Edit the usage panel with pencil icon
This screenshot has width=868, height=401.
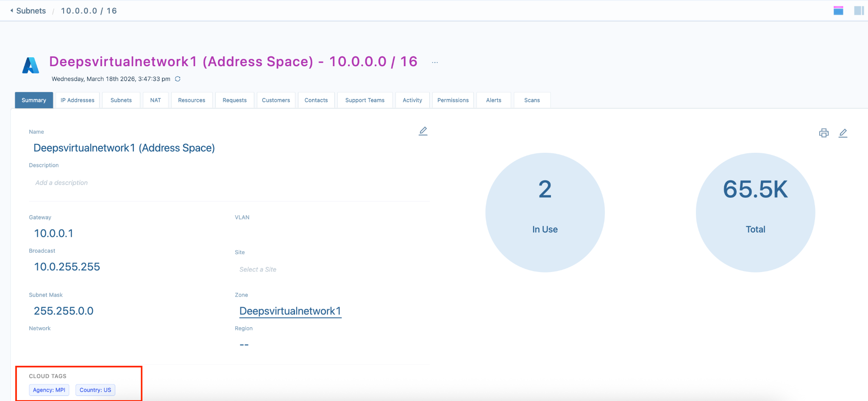pos(843,133)
